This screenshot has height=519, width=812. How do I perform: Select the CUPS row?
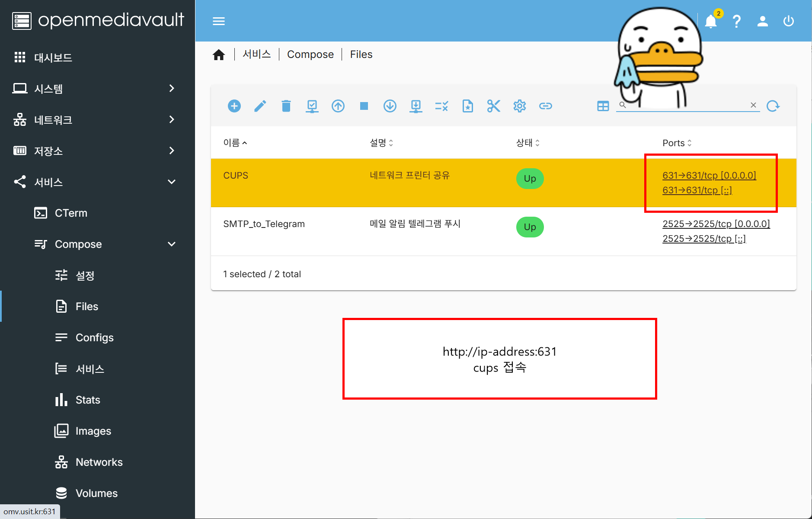pyautogui.click(x=504, y=183)
